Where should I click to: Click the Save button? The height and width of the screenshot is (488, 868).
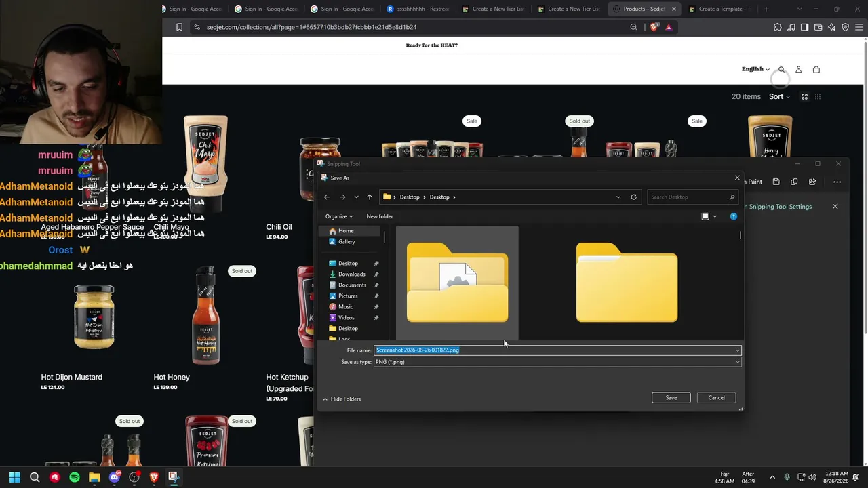671,398
